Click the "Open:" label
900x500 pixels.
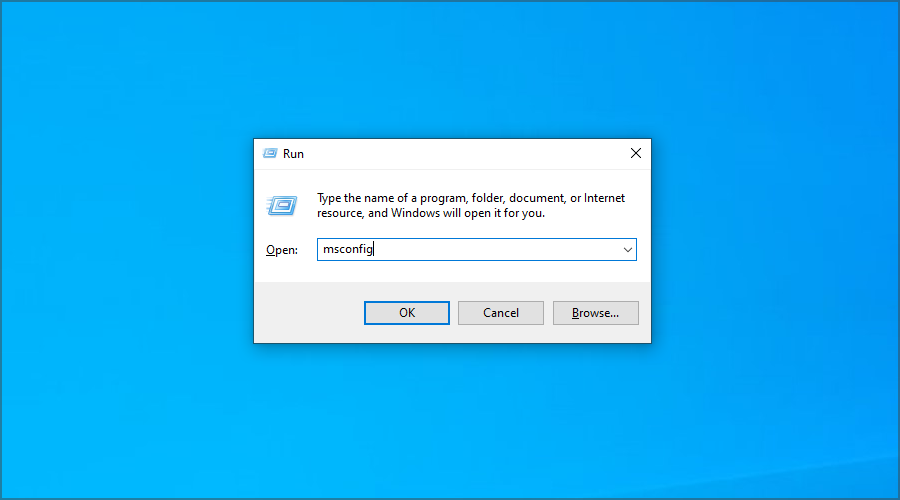(x=282, y=250)
